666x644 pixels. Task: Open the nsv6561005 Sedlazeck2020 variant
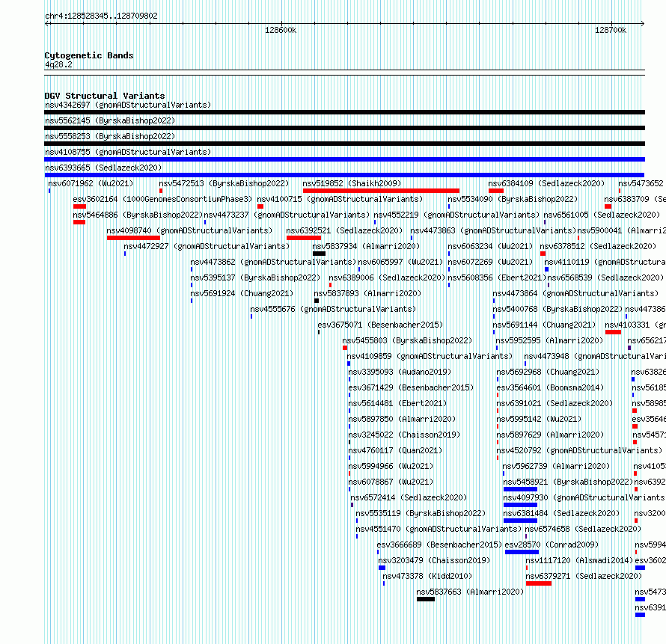click(602, 215)
